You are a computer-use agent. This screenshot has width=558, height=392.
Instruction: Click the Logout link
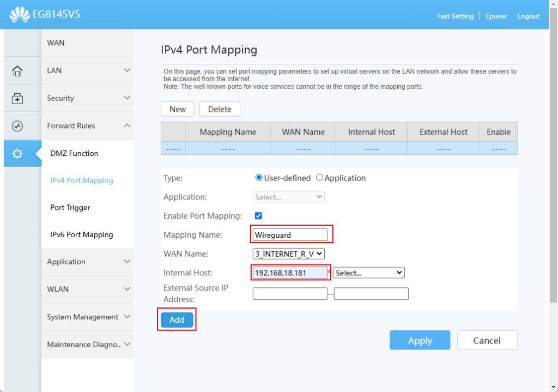pos(528,16)
